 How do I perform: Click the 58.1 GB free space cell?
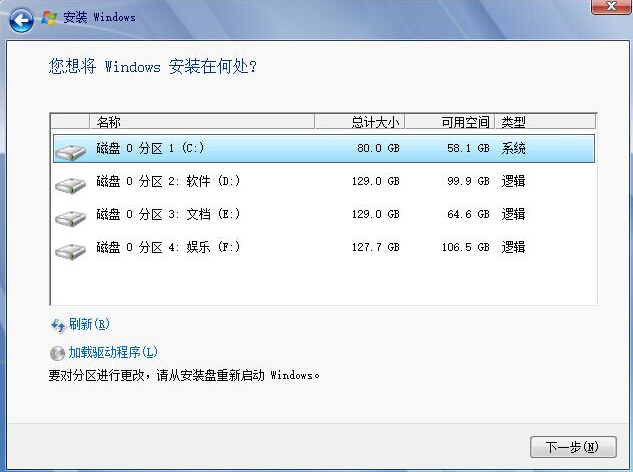coord(468,148)
